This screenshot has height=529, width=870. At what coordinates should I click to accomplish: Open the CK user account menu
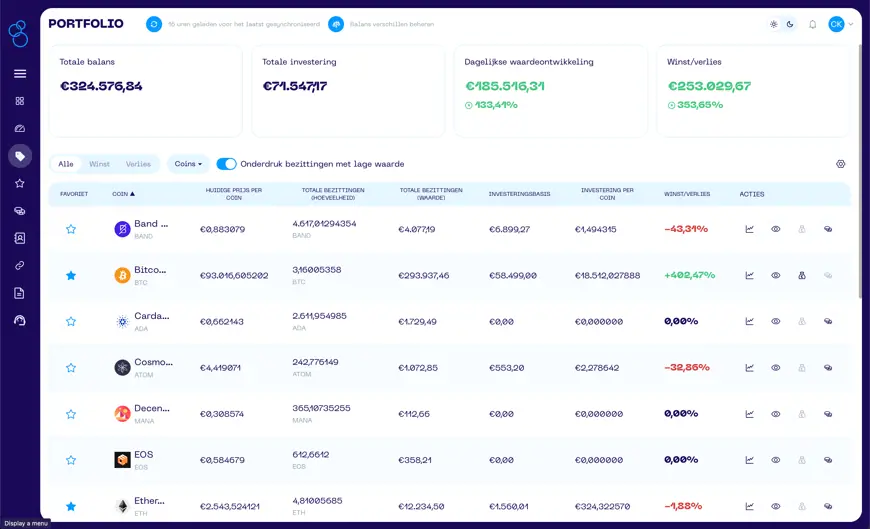click(x=840, y=24)
